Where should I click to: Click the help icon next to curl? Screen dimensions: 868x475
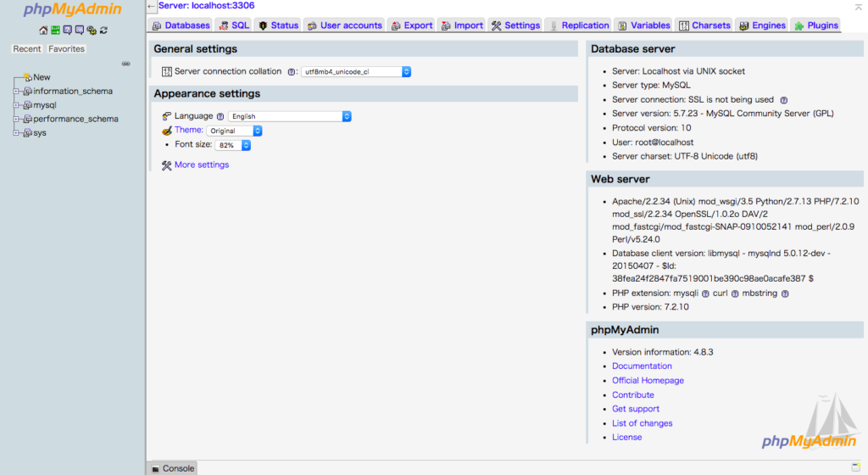735,294
